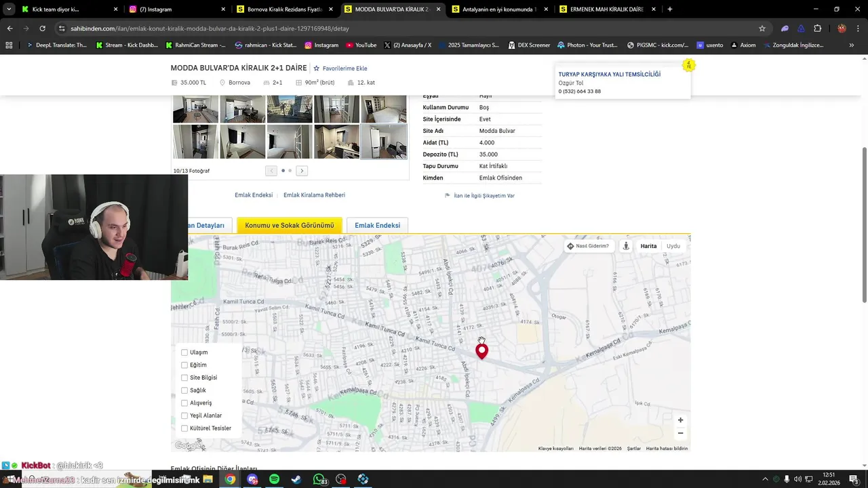Open the DeepL Translate bookmark
Image resolution: width=868 pixels, height=488 pixels.
pyautogui.click(x=56, y=45)
